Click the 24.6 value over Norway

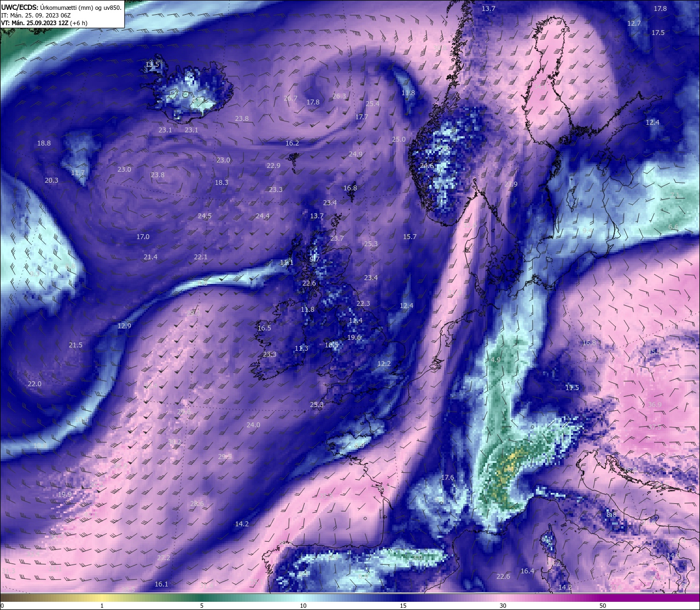[427, 166]
